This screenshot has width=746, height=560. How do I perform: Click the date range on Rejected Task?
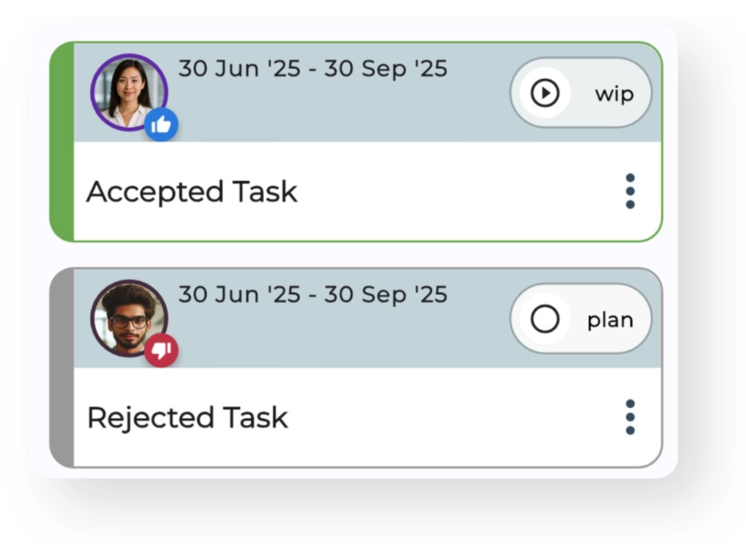click(313, 294)
